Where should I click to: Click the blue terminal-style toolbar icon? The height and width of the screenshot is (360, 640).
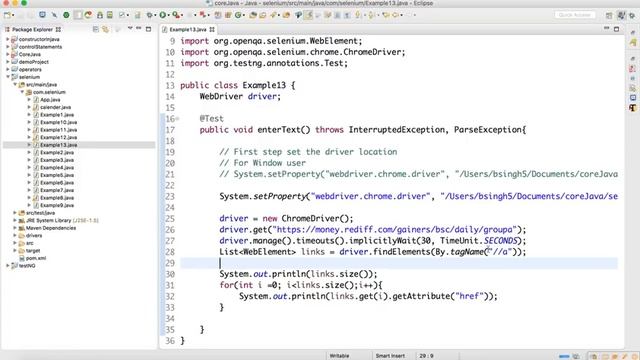pyautogui.click(x=42, y=15)
